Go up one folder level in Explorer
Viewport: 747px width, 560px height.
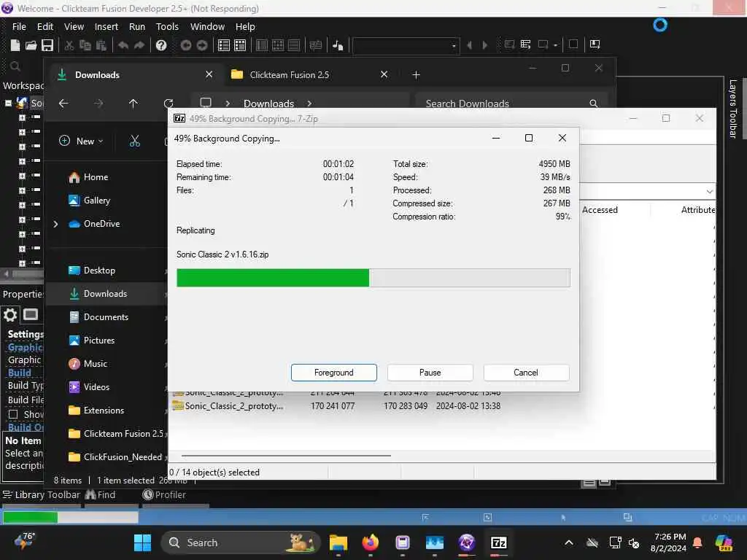click(133, 104)
